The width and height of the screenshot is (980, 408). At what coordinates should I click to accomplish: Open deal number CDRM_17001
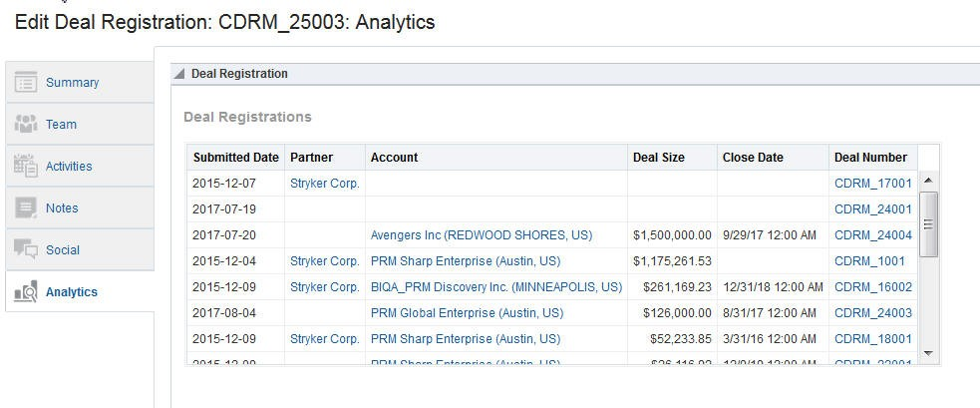(x=872, y=184)
